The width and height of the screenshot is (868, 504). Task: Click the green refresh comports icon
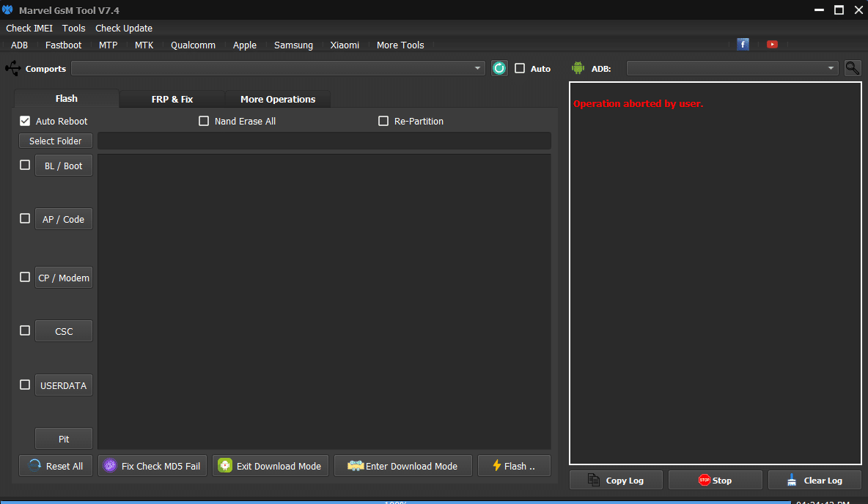click(499, 68)
